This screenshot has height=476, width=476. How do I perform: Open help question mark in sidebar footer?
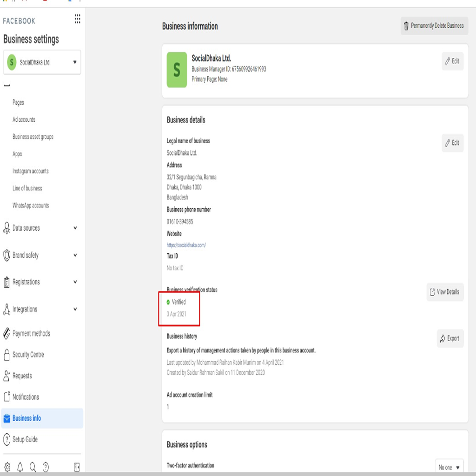(x=46, y=467)
